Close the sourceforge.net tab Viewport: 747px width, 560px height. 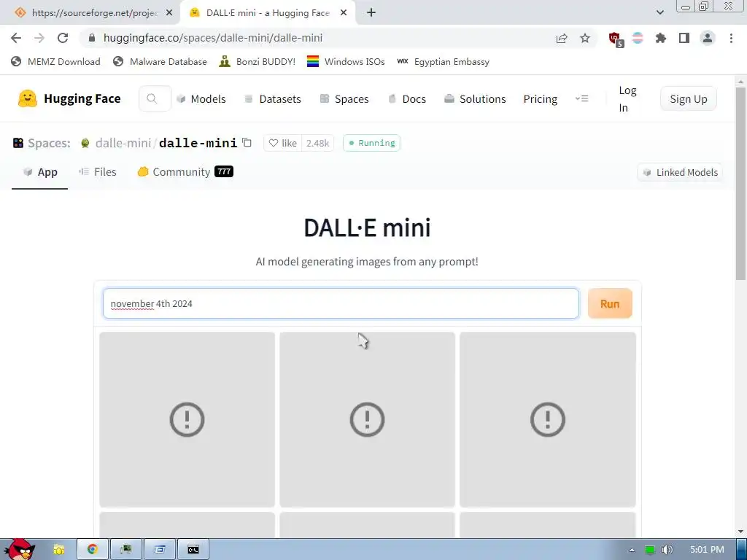coord(169,13)
